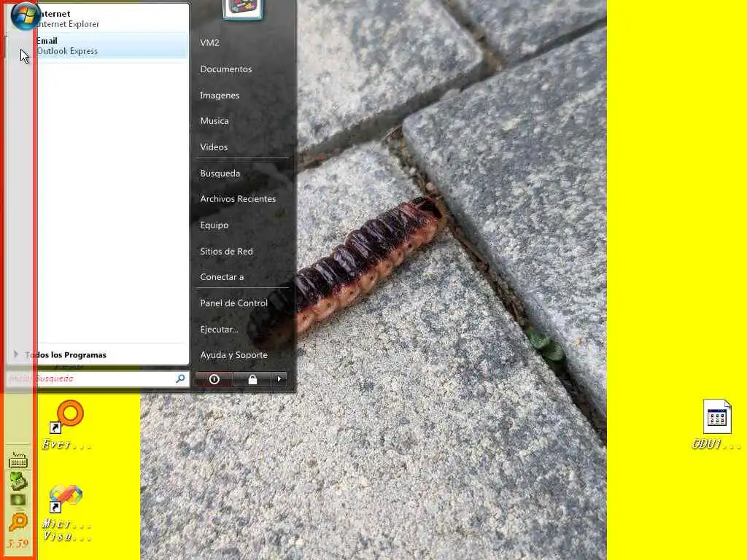Open Sitios de Red
Viewport: 747px width, 560px height.
[226, 252]
